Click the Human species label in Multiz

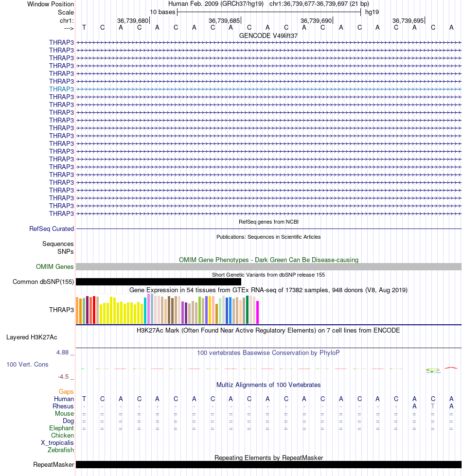click(64, 399)
